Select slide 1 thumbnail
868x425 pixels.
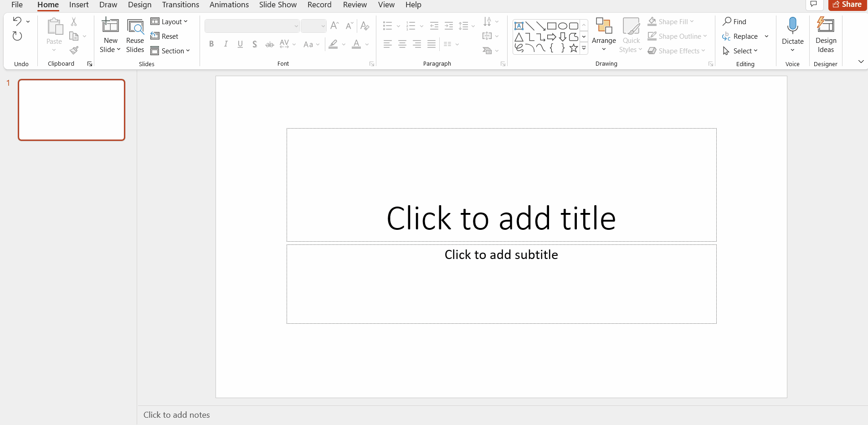[71, 109]
